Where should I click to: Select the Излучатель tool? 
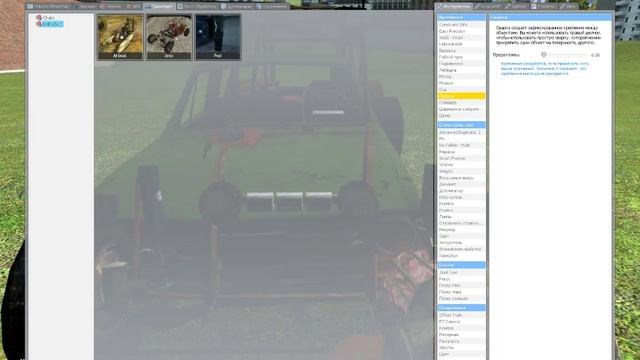[x=461, y=197]
